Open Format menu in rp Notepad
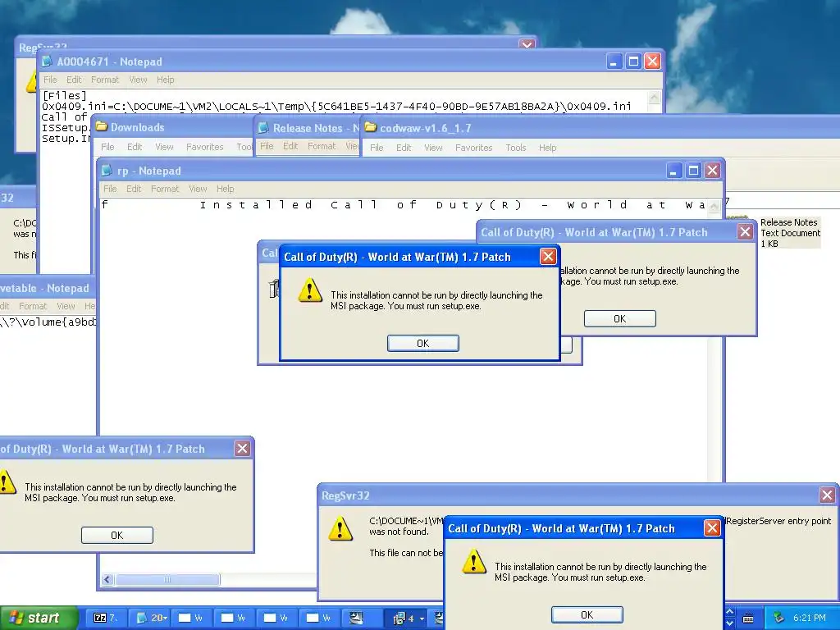The image size is (840, 630). tap(165, 189)
